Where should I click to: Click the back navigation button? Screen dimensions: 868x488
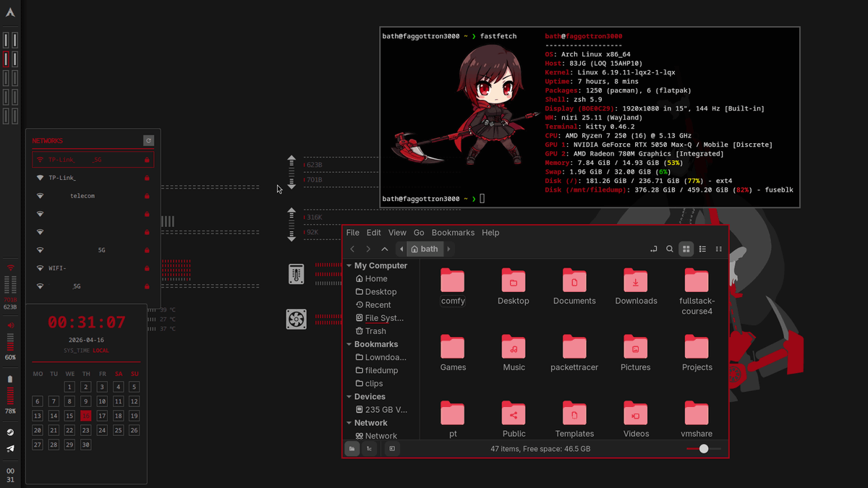click(352, 249)
